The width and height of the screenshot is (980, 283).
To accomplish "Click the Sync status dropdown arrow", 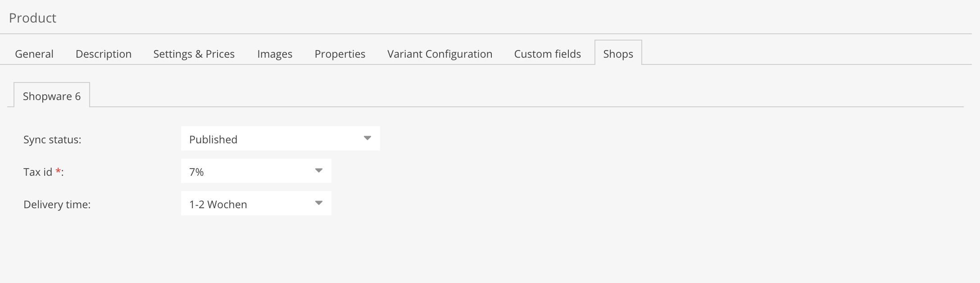I will pos(367,138).
